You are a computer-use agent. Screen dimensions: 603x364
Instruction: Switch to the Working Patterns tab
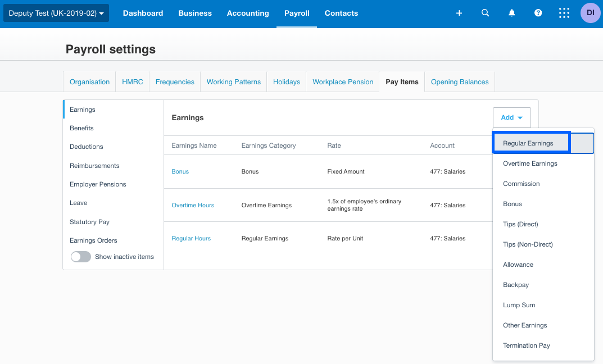pos(234,82)
